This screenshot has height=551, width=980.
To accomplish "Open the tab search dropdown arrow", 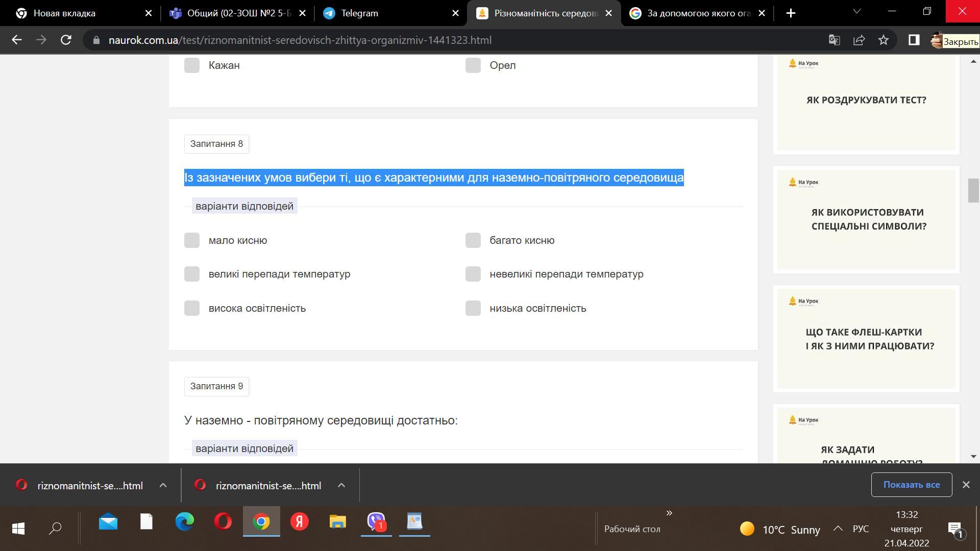I will (x=857, y=11).
